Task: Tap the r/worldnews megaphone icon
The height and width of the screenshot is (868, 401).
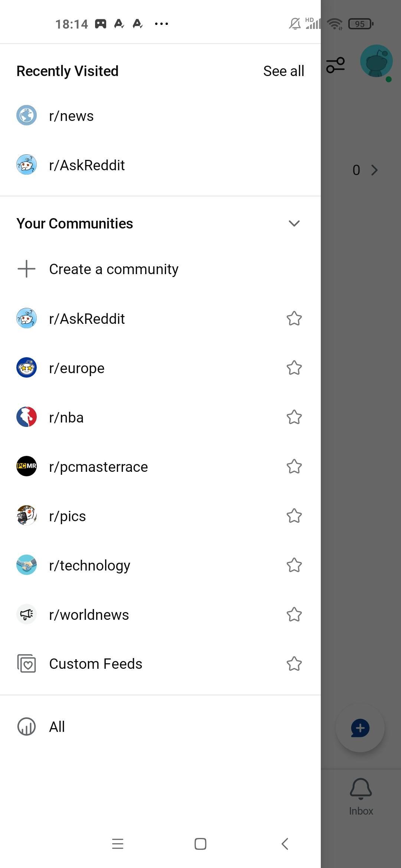Action: point(26,614)
